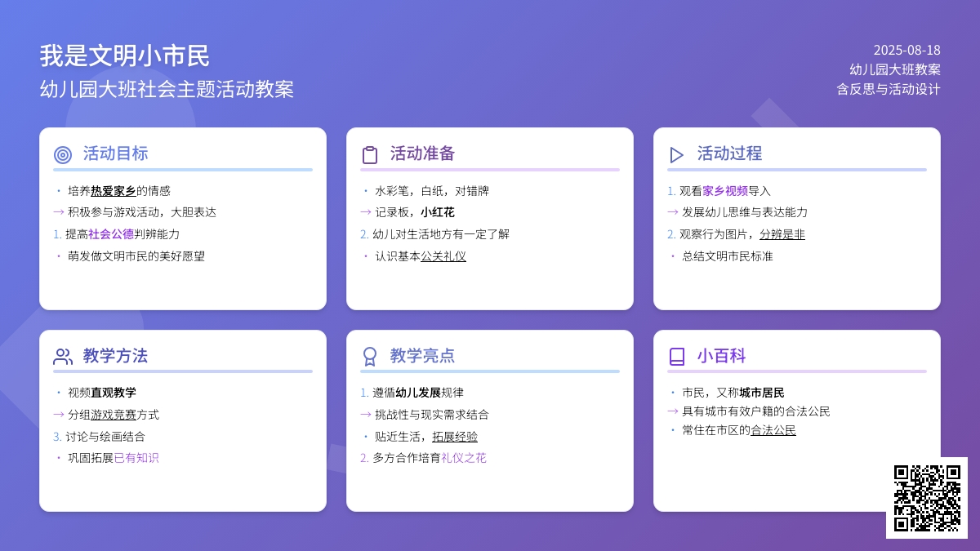
Task: Click the line 贴近生活，拓展经验
Action: tap(426, 437)
